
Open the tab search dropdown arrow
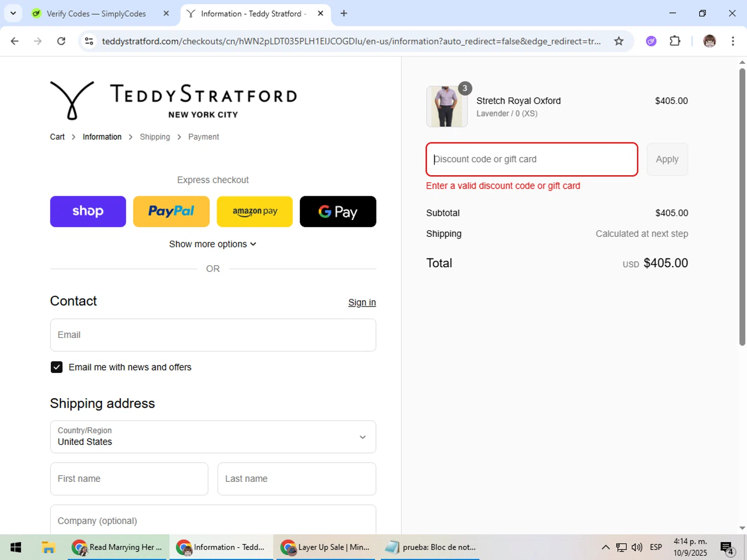(x=13, y=13)
